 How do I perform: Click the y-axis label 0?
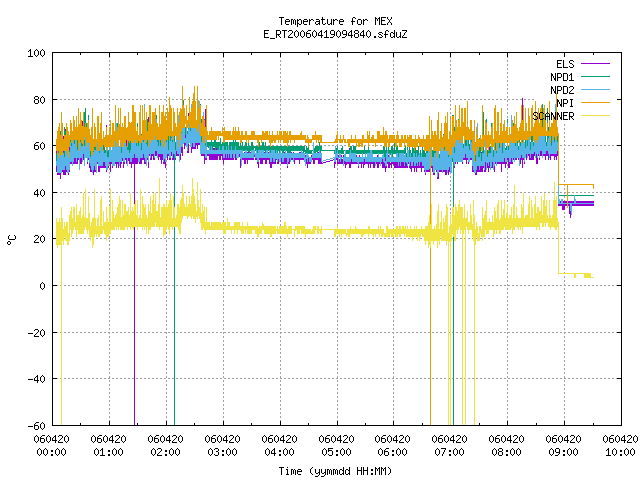click(42, 286)
